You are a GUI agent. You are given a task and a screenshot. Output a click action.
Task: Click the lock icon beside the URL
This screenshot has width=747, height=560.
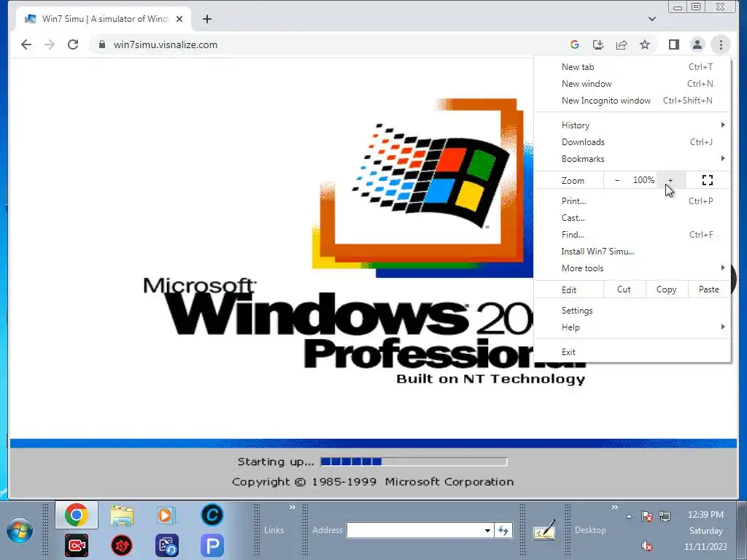(101, 44)
